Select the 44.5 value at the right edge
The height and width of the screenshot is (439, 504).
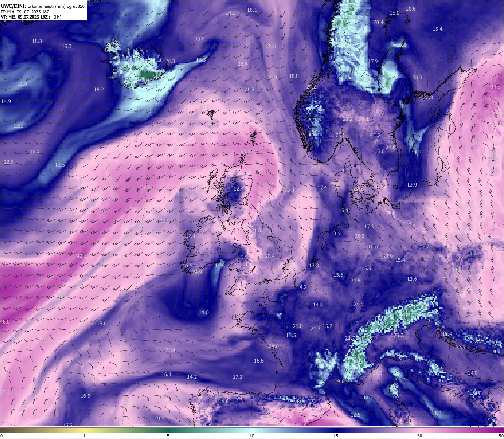495,87
